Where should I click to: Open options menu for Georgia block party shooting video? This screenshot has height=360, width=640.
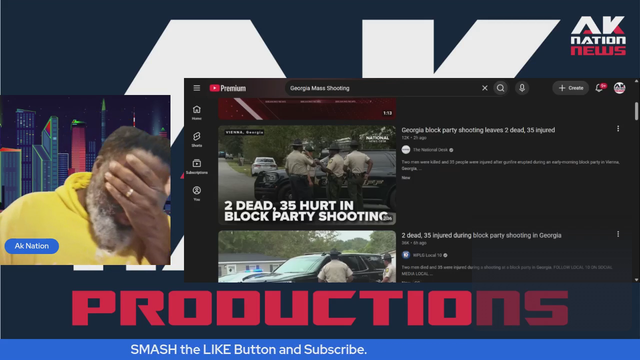click(618, 129)
